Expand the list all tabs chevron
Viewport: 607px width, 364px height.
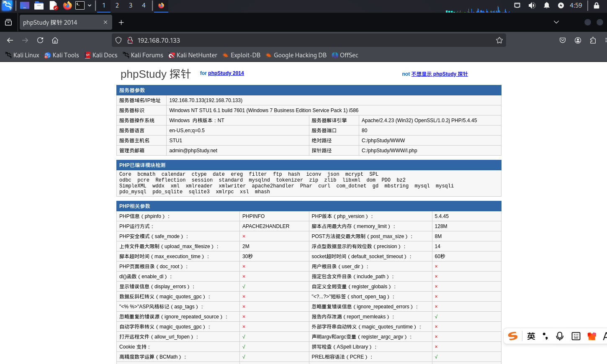point(556,22)
